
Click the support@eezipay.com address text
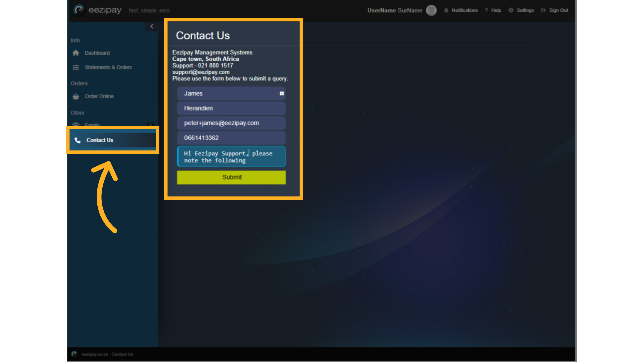tap(201, 72)
